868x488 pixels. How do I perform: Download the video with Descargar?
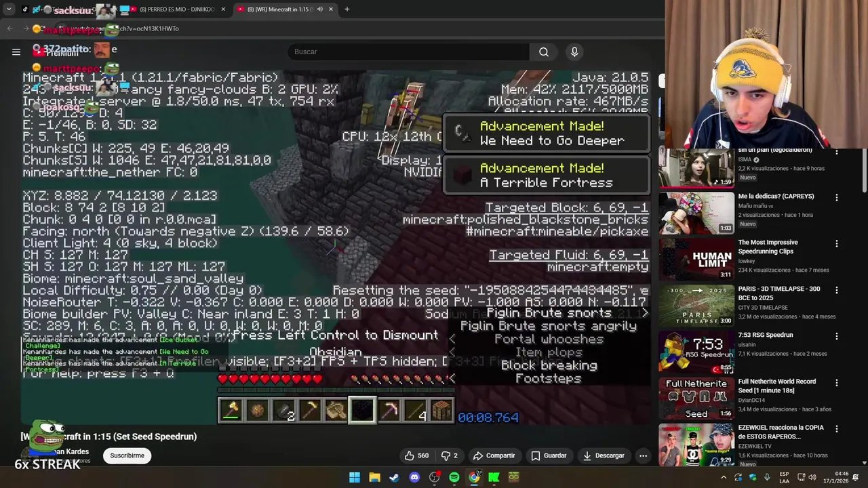tap(604, 455)
